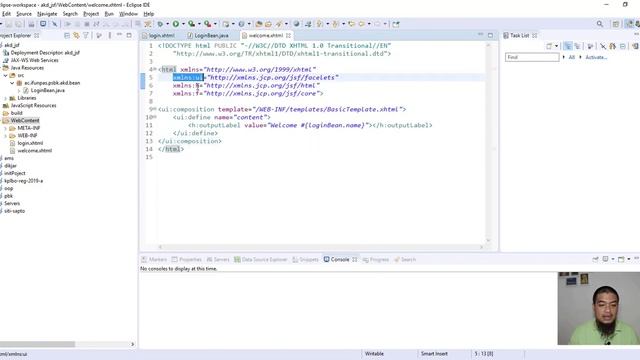Toggle Java EE perspective button
Viewport: 640px width, 360px height.
coord(629,24)
